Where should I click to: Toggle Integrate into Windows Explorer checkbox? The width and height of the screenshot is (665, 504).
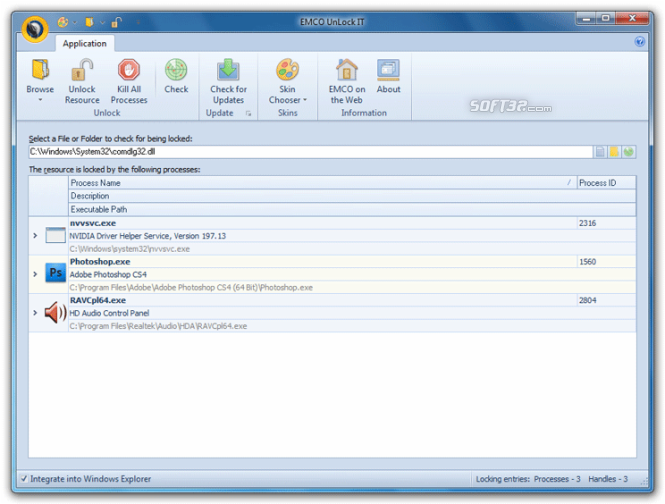[24, 479]
